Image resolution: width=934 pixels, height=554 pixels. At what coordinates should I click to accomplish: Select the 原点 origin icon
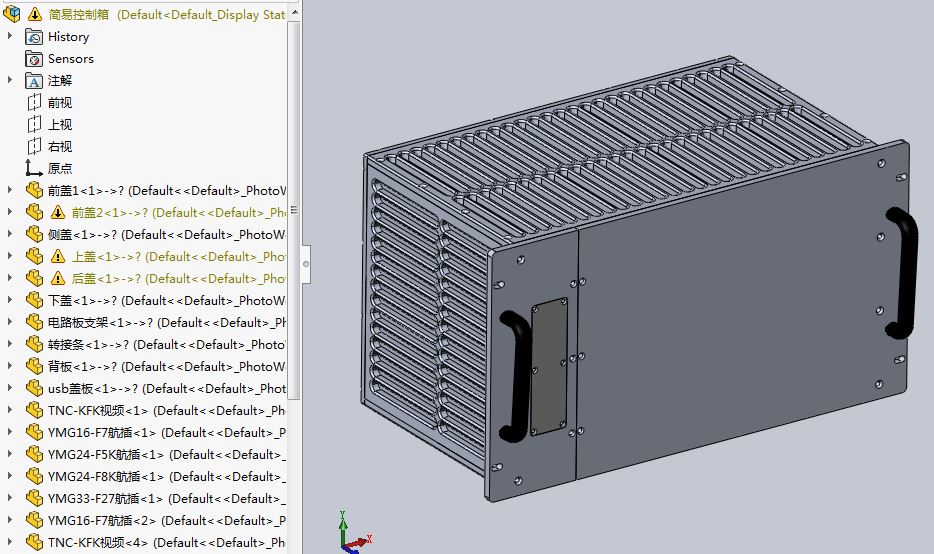(34, 169)
